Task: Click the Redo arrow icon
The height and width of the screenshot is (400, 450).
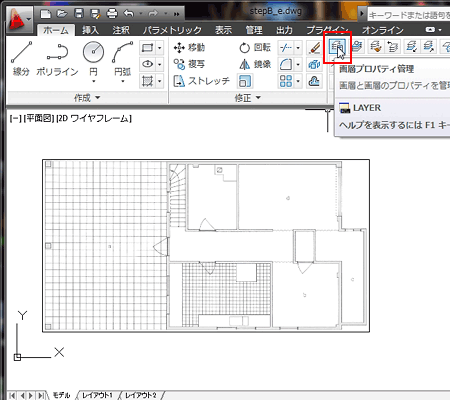Action: (x=153, y=14)
